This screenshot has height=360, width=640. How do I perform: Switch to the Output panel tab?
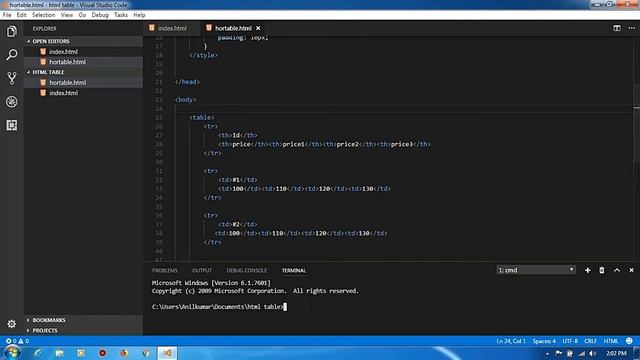point(202,271)
